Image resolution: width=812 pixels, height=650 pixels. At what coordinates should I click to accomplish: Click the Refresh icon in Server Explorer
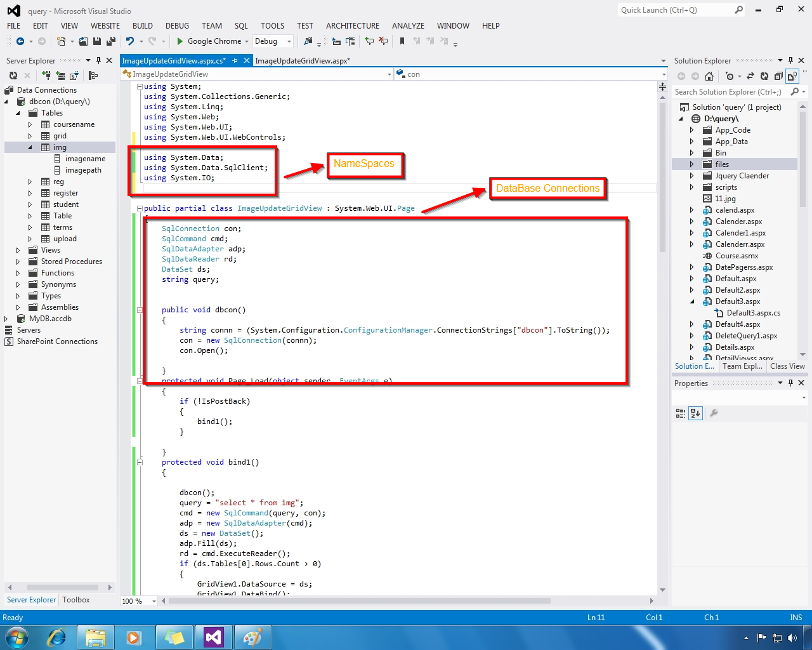13,76
